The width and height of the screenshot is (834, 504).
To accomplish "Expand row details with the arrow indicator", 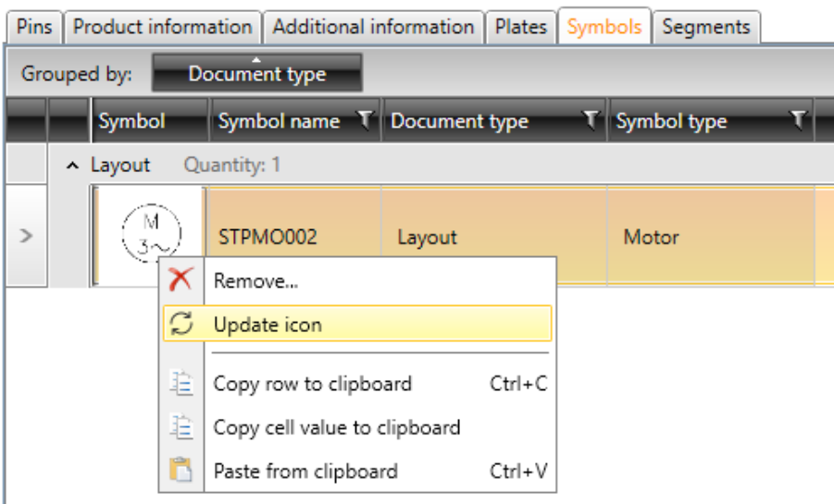I will (26, 236).
